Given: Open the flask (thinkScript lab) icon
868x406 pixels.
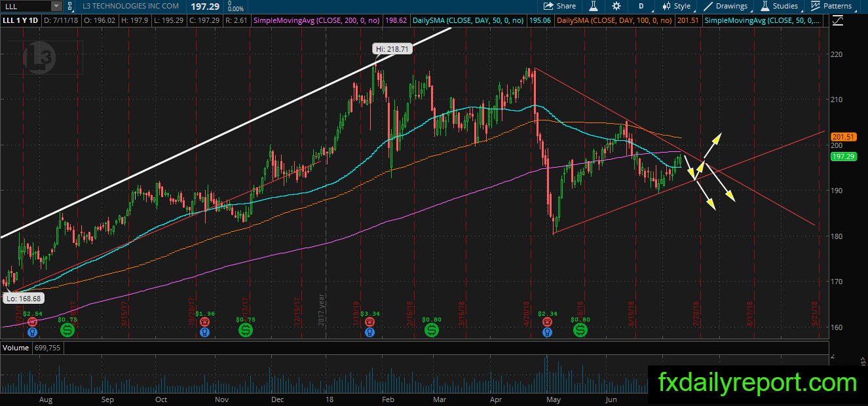Looking at the screenshot, I should [x=594, y=6].
